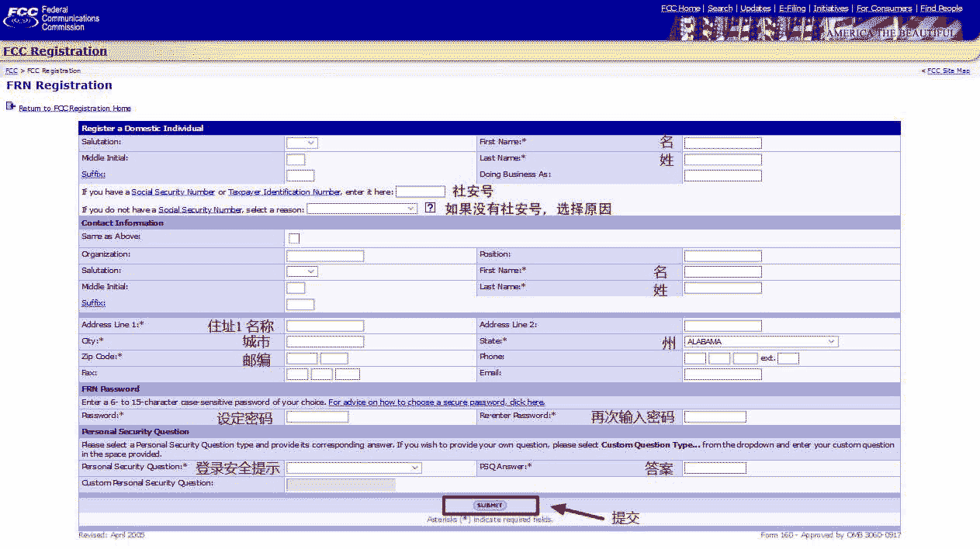The width and height of the screenshot is (980, 549).
Task: Click the FCC breadcrumb link
Action: pyautogui.click(x=11, y=71)
